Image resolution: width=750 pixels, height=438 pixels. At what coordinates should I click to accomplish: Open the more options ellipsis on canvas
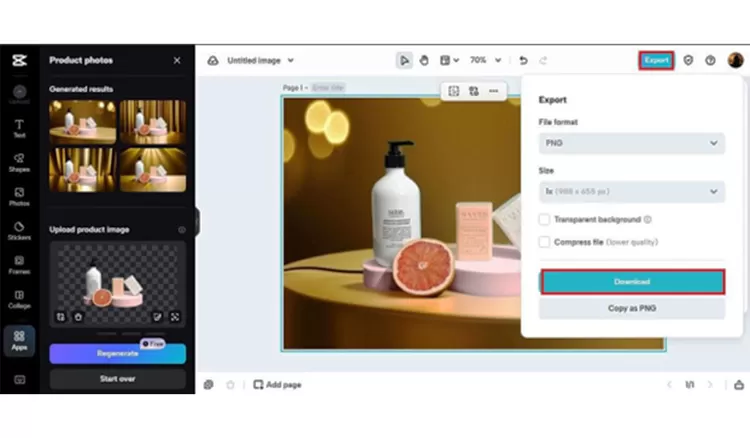(x=494, y=91)
